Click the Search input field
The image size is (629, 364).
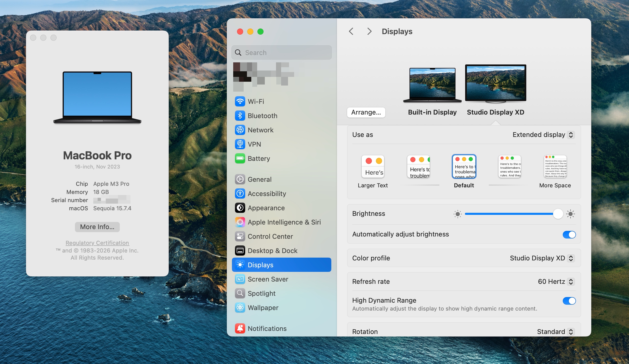tap(281, 53)
